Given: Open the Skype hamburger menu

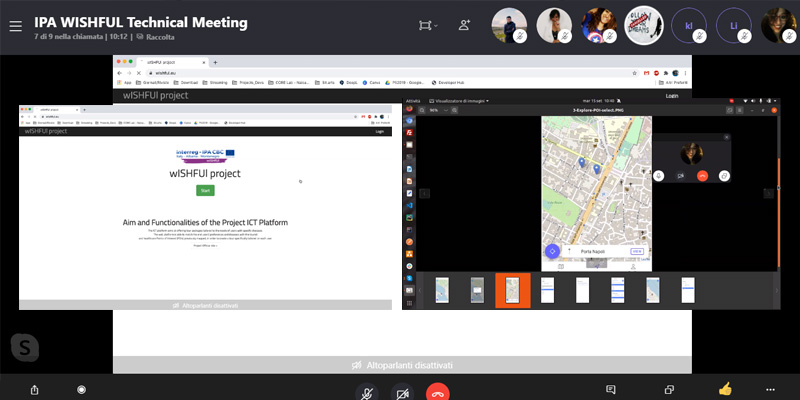Looking at the screenshot, I should pyautogui.click(x=15, y=27).
